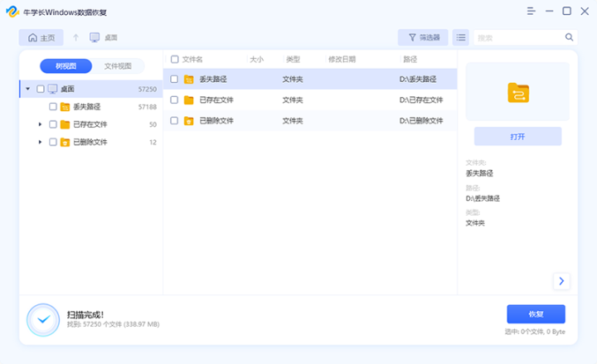Screen dimensions: 597x364
Task: Sort by 类型 column header
Action: pyautogui.click(x=294, y=59)
